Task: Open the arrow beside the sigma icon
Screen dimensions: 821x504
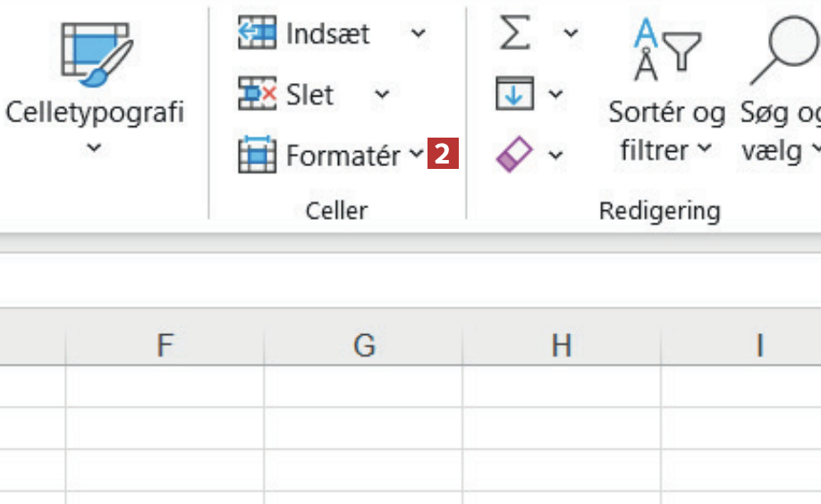Action: pyautogui.click(x=571, y=35)
